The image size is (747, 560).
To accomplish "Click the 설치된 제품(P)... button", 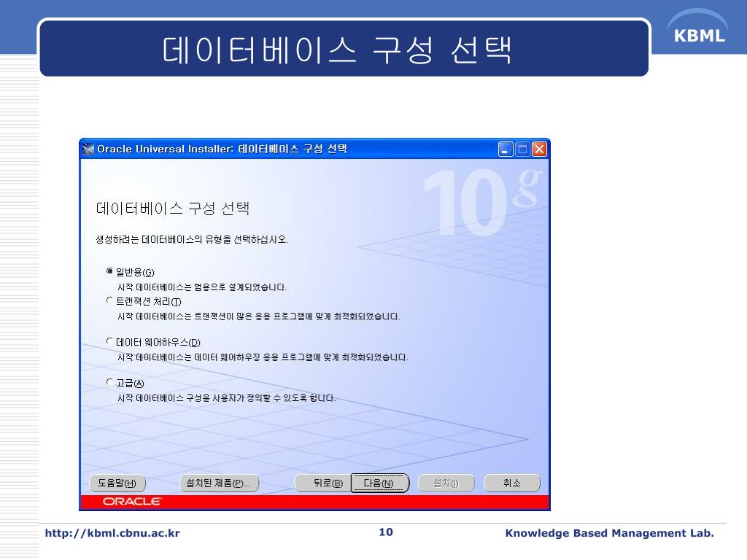I will click(219, 483).
